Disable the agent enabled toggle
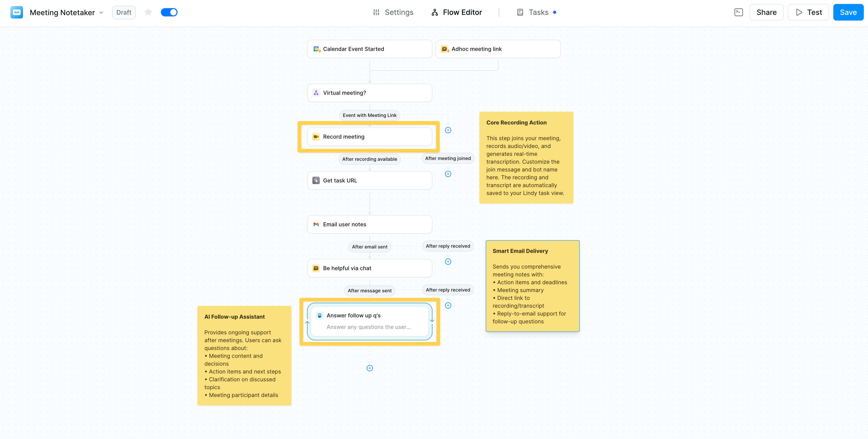The height and width of the screenshot is (439, 868). point(169,12)
